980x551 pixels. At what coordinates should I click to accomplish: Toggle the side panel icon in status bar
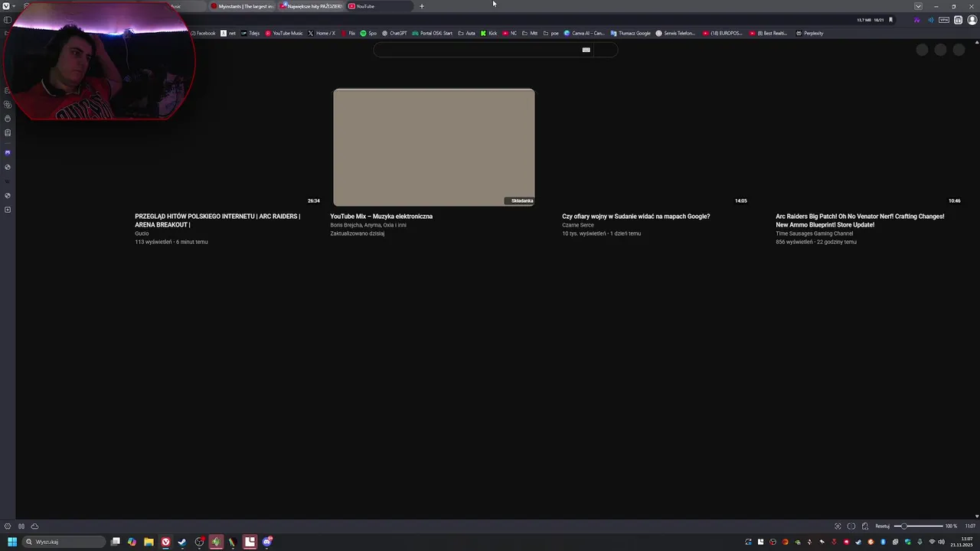(21, 527)
